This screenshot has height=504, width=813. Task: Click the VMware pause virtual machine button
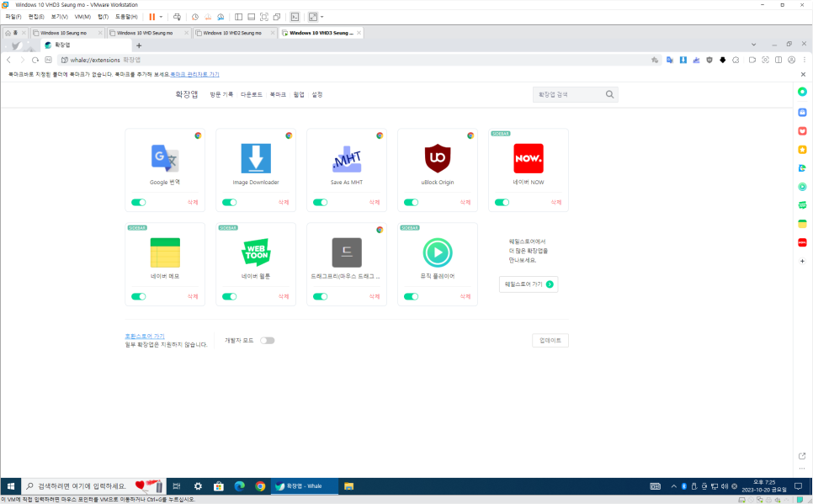[x=152, y=17]
